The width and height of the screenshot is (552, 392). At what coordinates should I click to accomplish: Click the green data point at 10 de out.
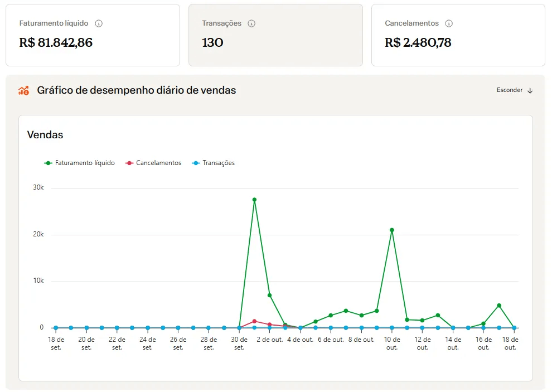tap(392, 230)
